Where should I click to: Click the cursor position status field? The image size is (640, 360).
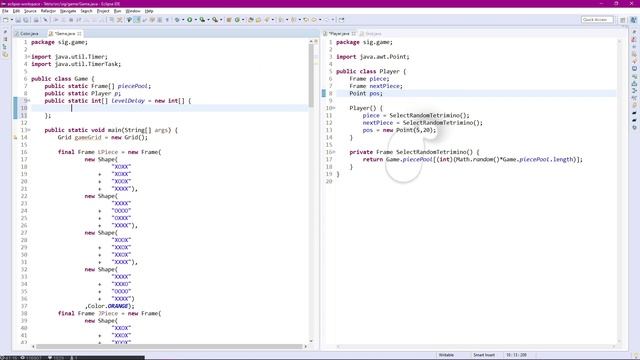click(x=516, y=355)
